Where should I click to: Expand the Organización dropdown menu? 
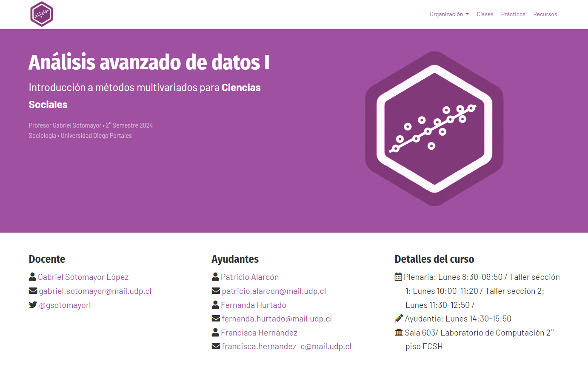pos(449,14)
